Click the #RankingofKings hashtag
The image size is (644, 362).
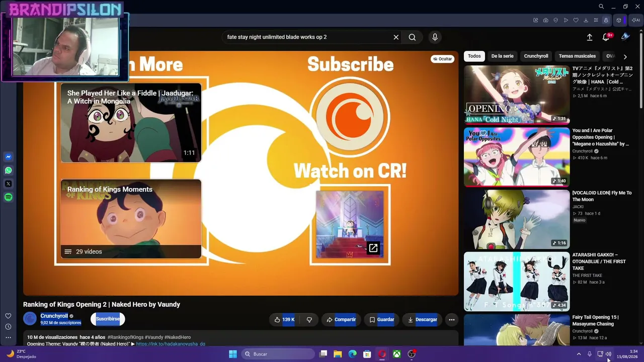click(125, 337)
